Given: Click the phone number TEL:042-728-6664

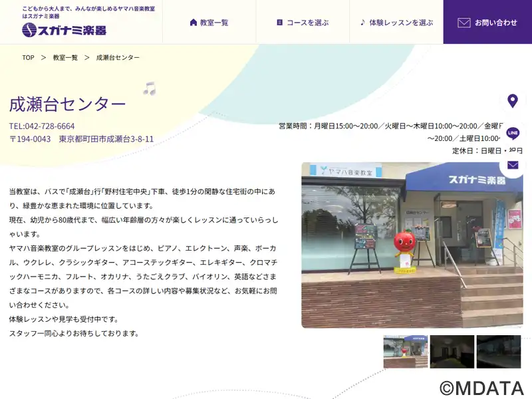Looking at the screenshot, I should click(x=42, y=126).
